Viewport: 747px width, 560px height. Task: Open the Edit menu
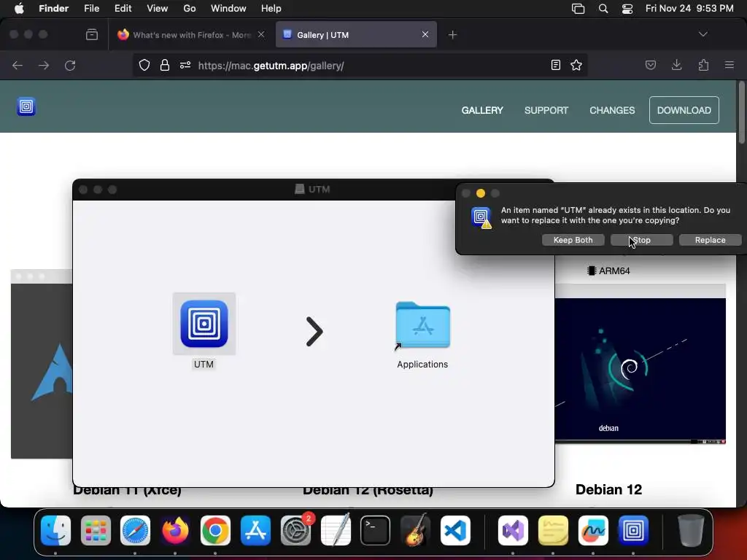[x=123, y=9]
